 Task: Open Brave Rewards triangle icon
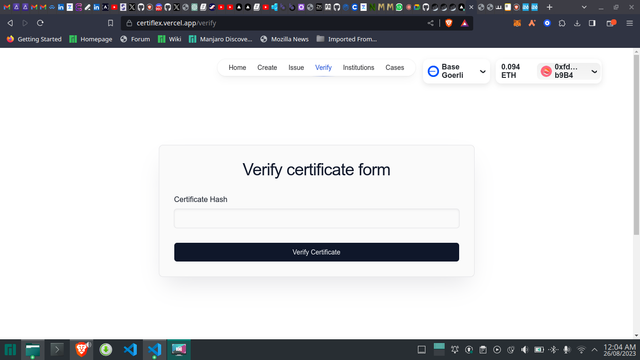click(x=464, y=23)
